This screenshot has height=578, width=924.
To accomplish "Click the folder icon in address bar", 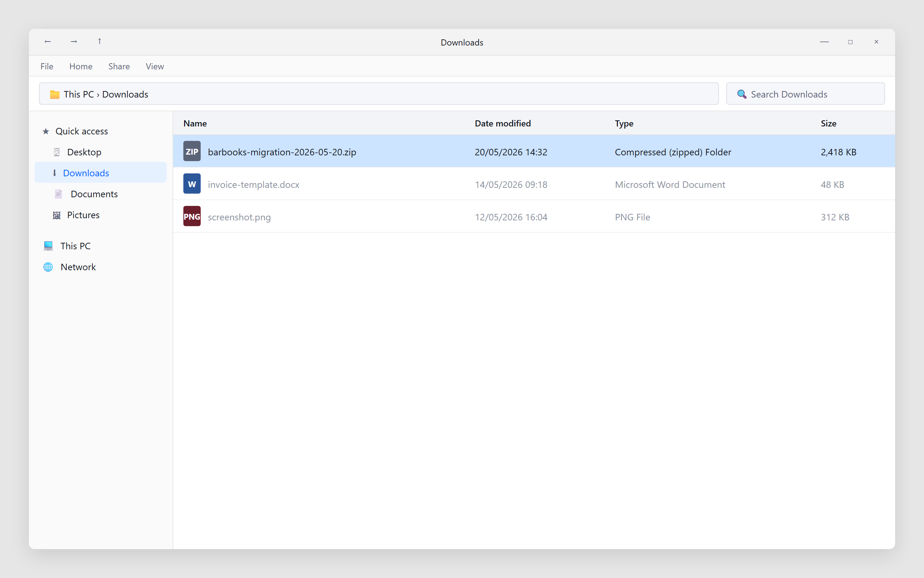I will coord(55,94).
